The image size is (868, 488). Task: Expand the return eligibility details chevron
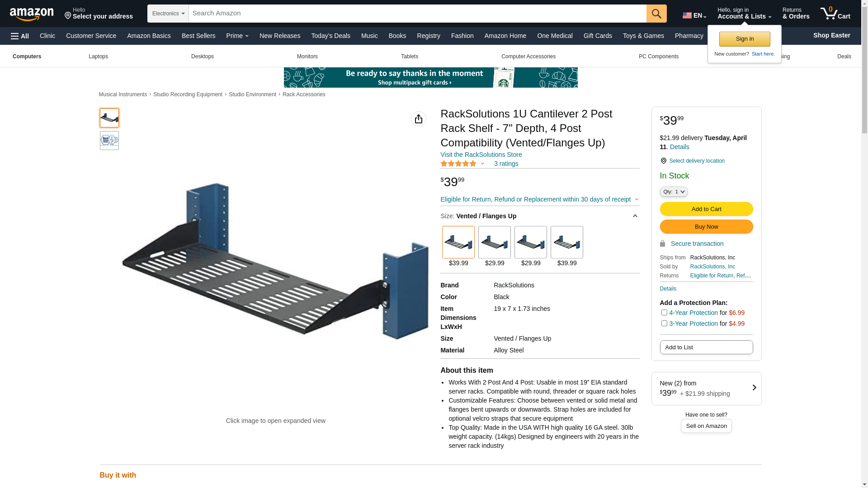click(x=637, y=199)
